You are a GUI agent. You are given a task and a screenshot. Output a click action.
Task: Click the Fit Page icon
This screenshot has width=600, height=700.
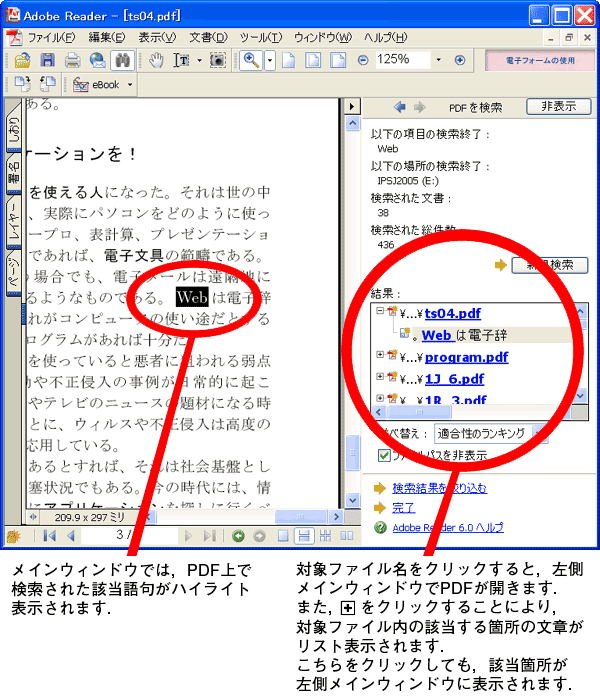tap(313, 60)
